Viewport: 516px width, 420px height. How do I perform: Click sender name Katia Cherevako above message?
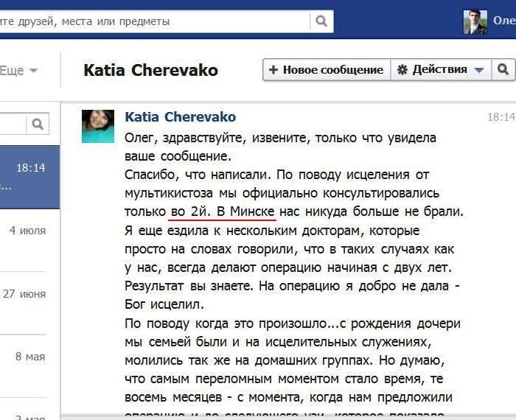point(181,117)
